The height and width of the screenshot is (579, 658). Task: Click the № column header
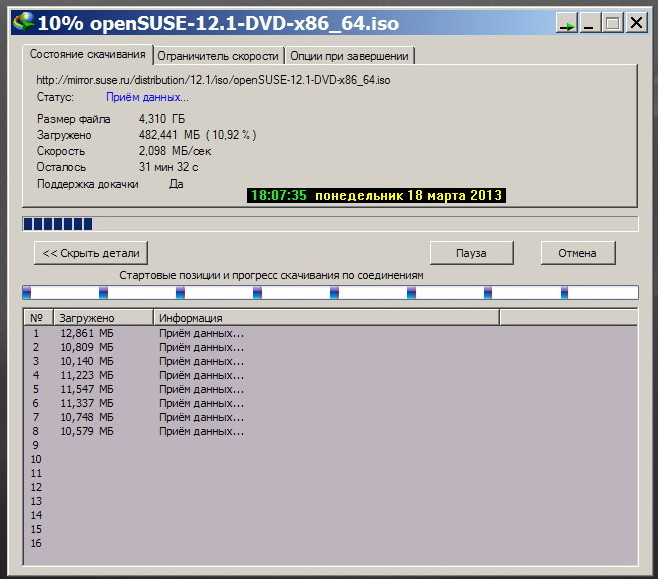(x=37, y=318)
